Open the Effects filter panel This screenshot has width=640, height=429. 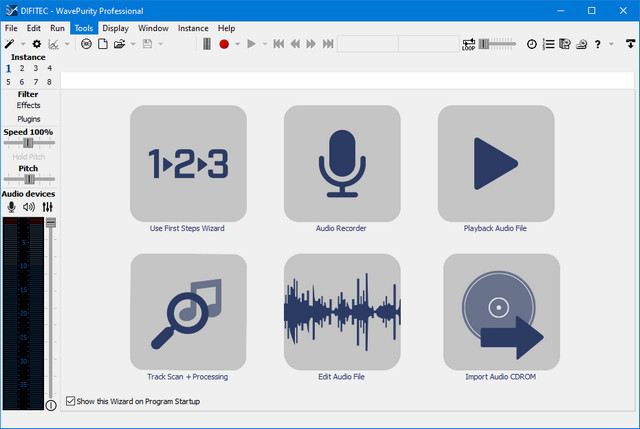click(x=28, y=105)
